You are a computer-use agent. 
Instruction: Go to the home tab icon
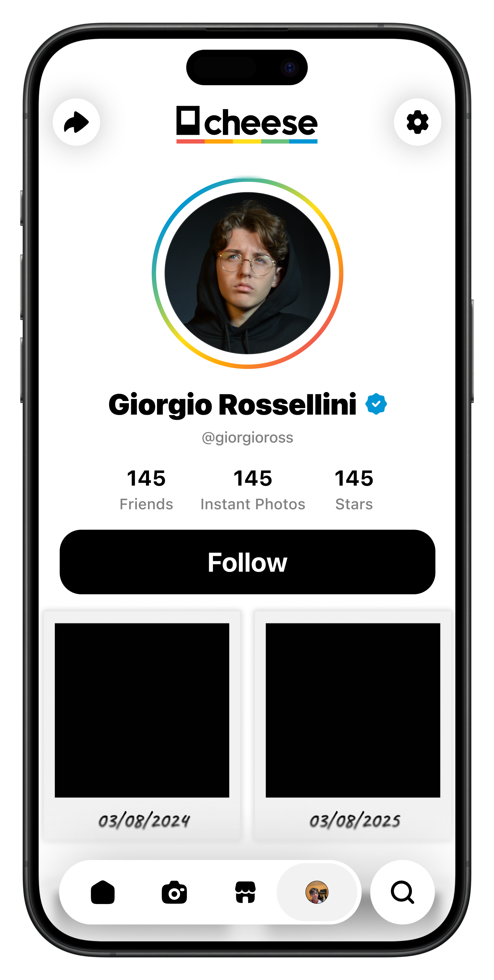pos(103,892)
